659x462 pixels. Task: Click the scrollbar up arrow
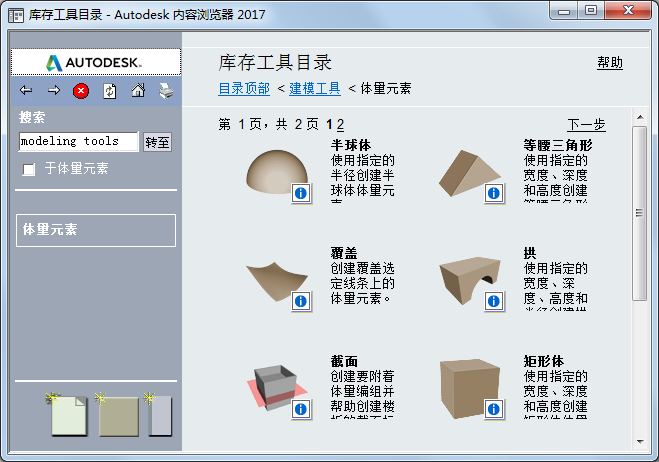[x=640, y=117]
